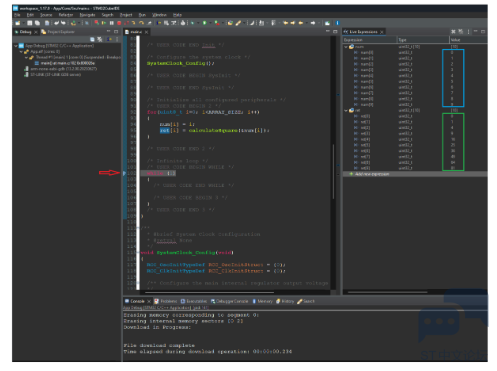497x371 pixels.
Task: Open the Refactor menu
Action: tap(66, 15)
